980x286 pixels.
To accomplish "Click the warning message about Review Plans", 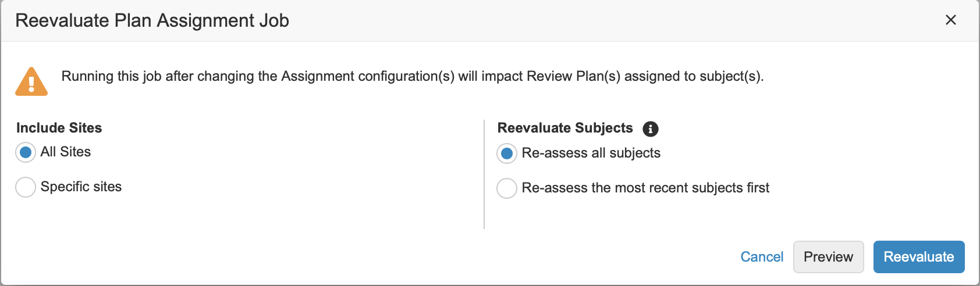I will pyautogui.click(x=412, y=76).
